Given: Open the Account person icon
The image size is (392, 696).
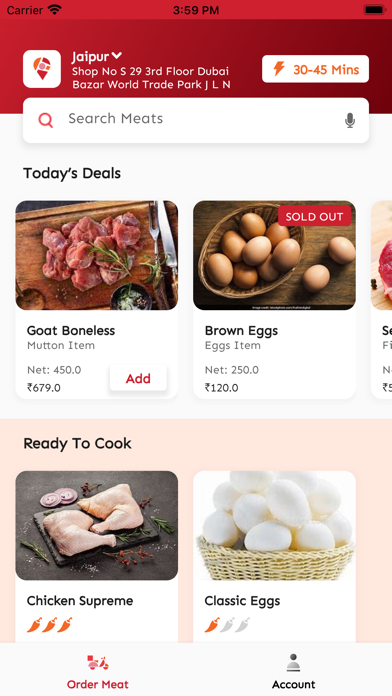Looking at the screenshot, I should (x=293, y=663).
